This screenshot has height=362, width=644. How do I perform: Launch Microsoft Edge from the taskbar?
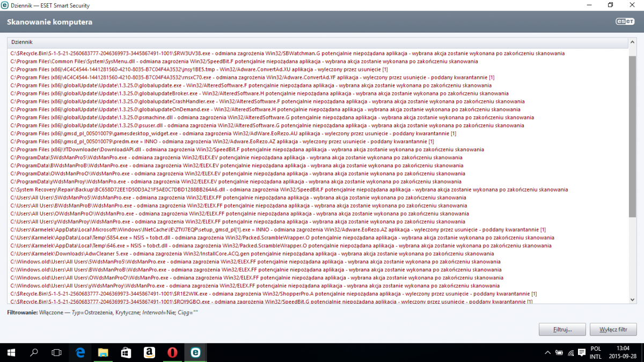80,352
